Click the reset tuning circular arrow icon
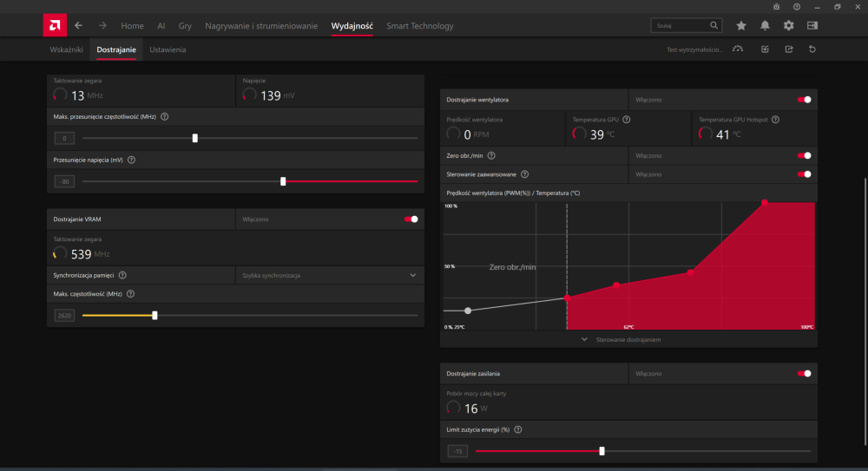The width and height of the screenshot is (868, 471). 812,49
